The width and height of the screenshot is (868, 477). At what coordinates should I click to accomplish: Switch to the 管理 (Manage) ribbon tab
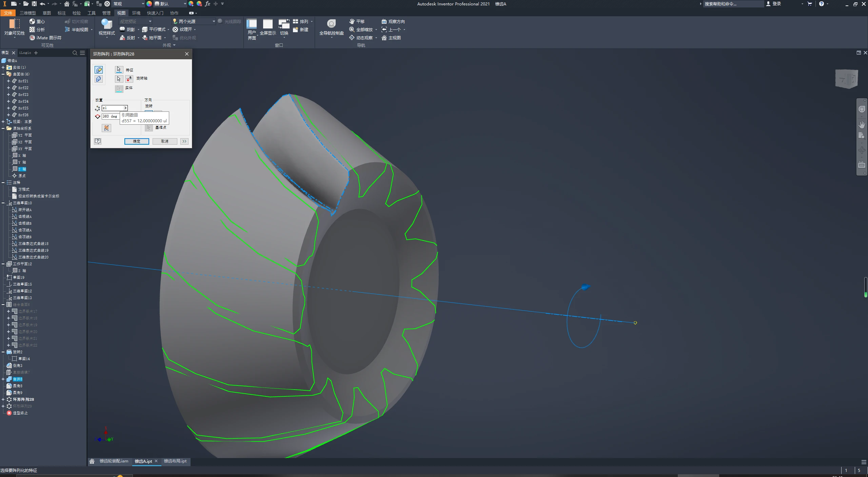tap(106, 13)
